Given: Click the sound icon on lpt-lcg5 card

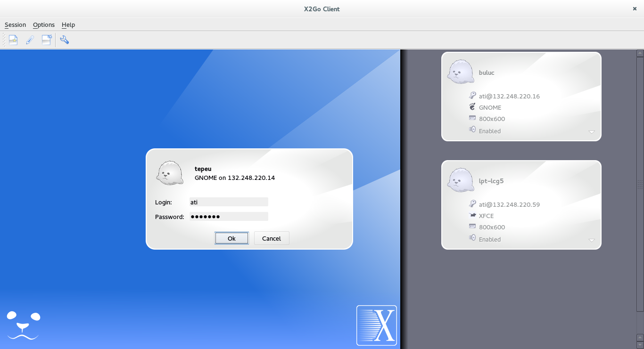Looking at the screenshot, I should (472, 238).
